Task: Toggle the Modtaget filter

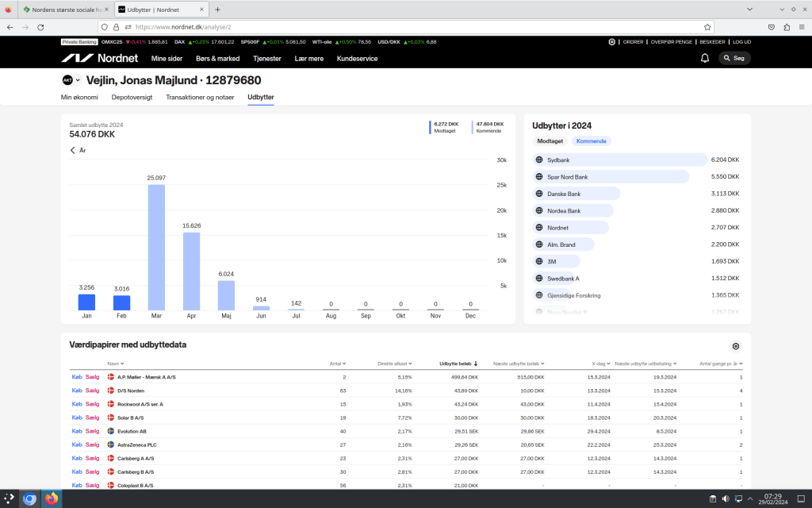Action: pyautogui.click(x=550, y=141)
